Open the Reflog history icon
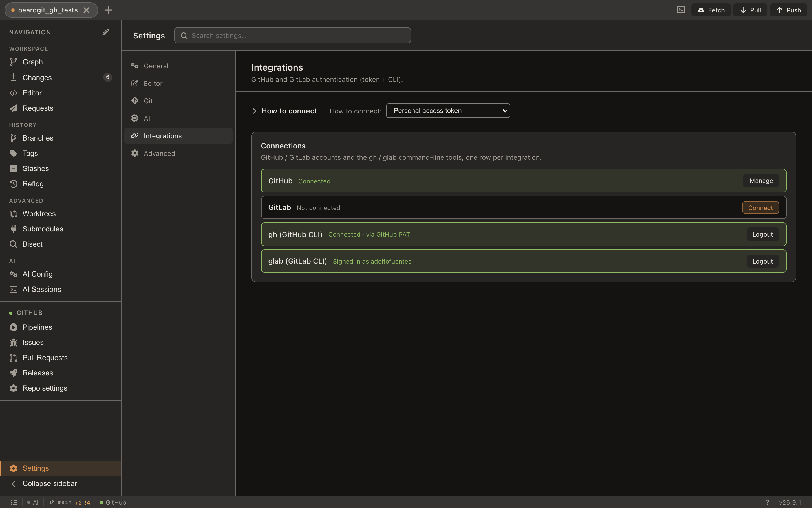This screenshot has width=812, height=508. click(14, 184)
